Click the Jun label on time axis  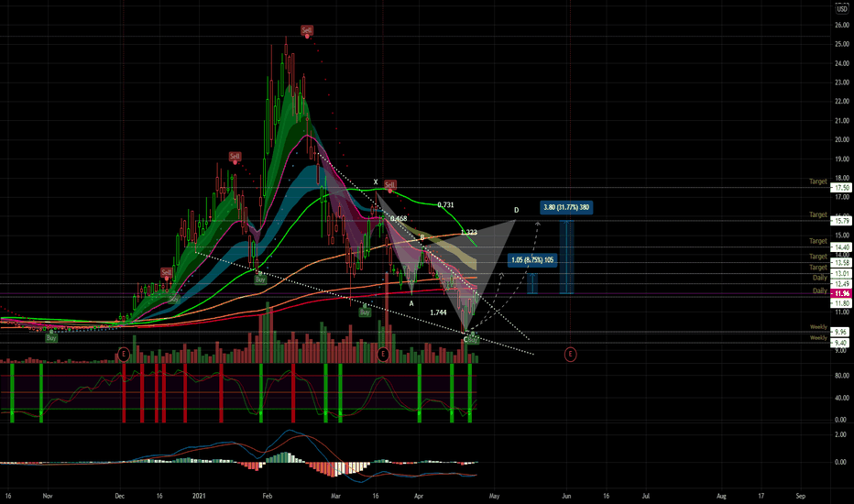566,497
